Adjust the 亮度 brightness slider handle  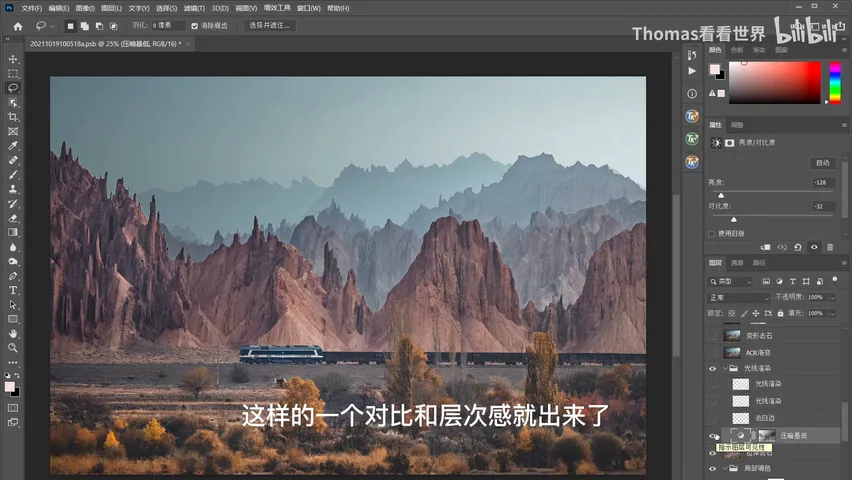(721, 195)
